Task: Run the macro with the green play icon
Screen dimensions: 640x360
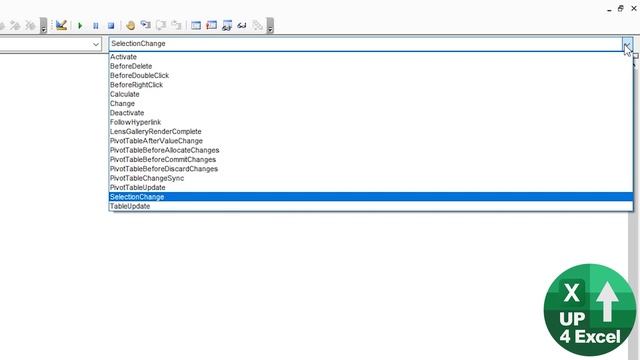Action: pyautogui.click(x=80, y=26)
